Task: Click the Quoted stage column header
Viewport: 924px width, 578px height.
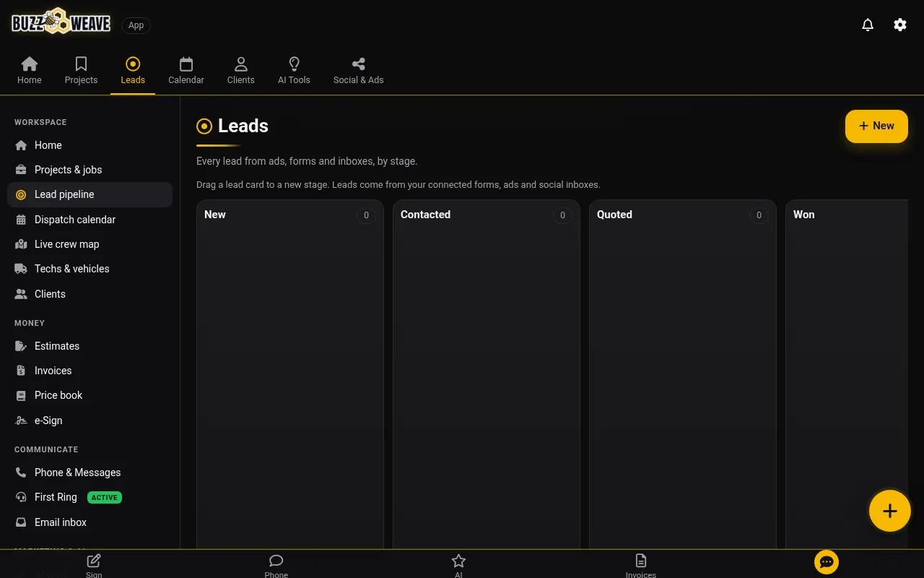Action: (x=614, y=215)
